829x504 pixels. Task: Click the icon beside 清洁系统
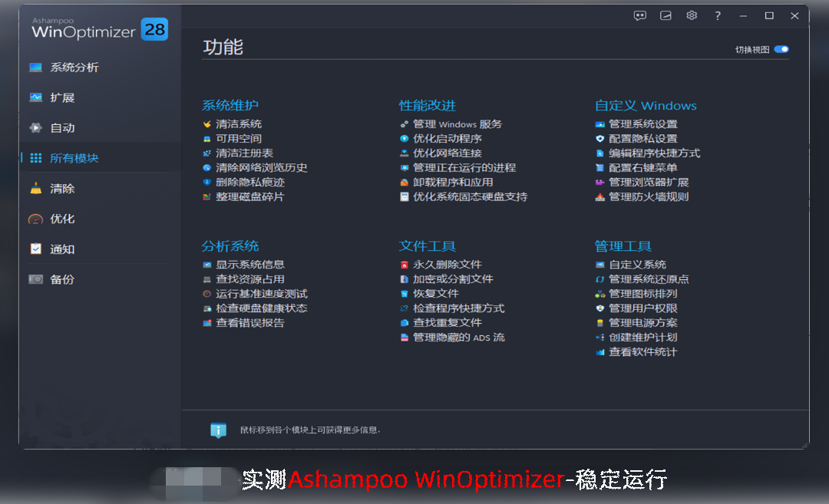(206, 124)
